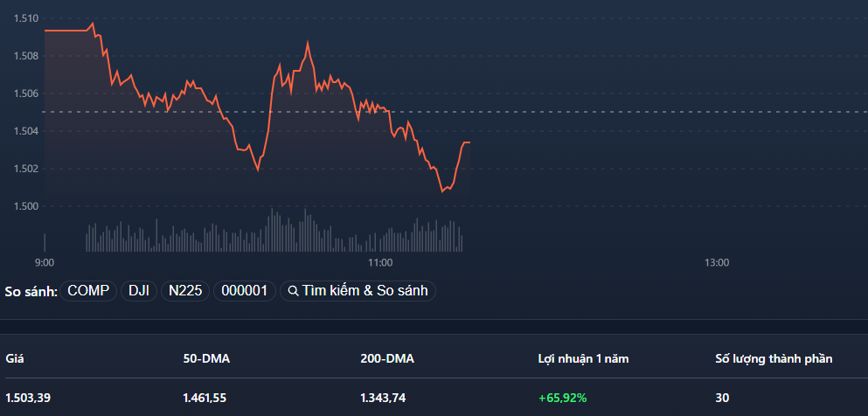This screenshot has width=868, height=416.
Task: Add COMP index to comparison
Action: 88,291
